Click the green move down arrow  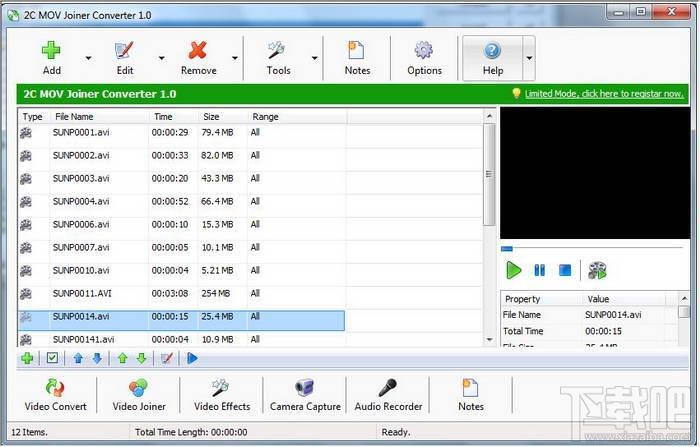pos(142,358)
